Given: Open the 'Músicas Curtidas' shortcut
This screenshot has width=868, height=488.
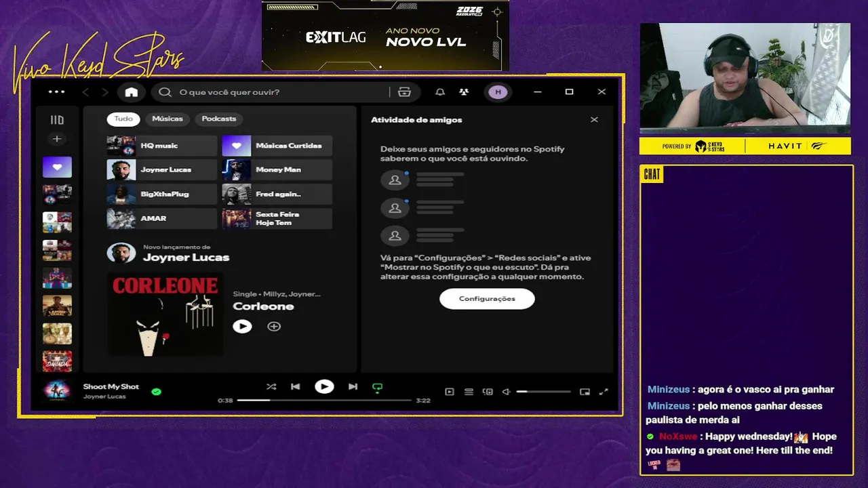Looking at the screenshot, I should [277, 146].
